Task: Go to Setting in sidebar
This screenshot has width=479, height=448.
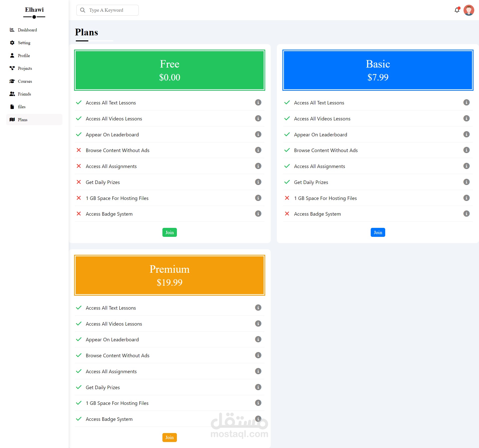Action: [24, 43]
